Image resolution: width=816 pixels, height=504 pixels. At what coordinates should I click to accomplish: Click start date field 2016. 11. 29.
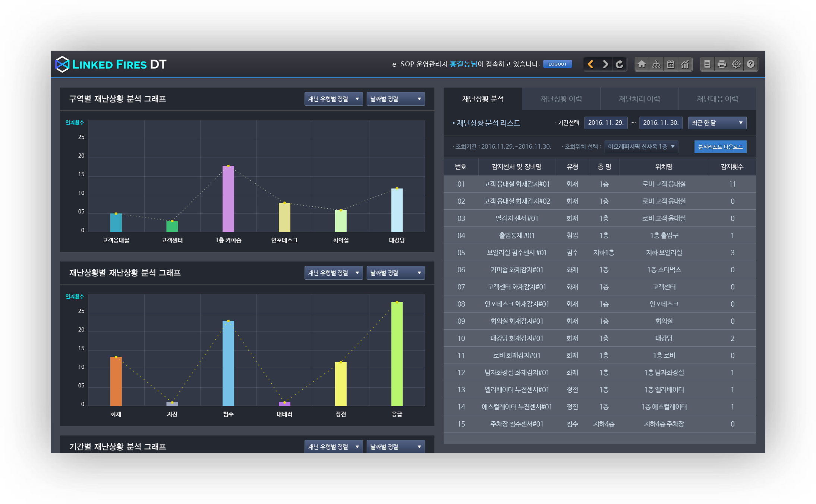tap(606, 123)
